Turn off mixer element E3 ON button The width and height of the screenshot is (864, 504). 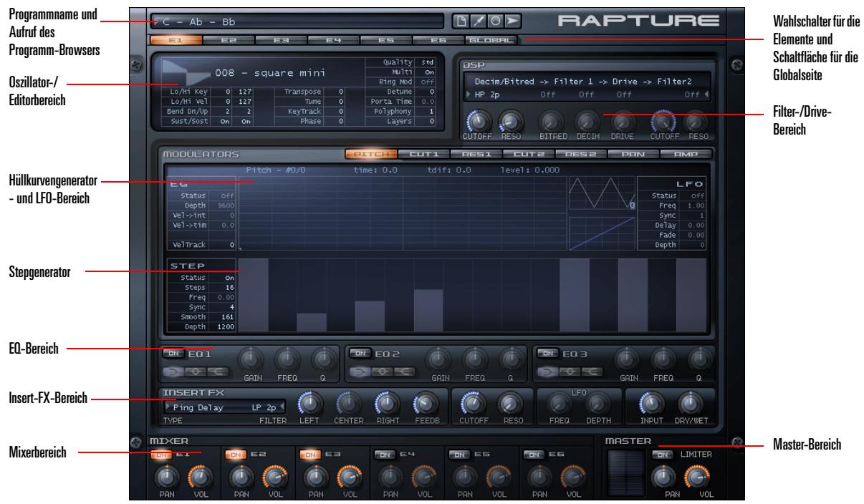(x=309, y=454)
